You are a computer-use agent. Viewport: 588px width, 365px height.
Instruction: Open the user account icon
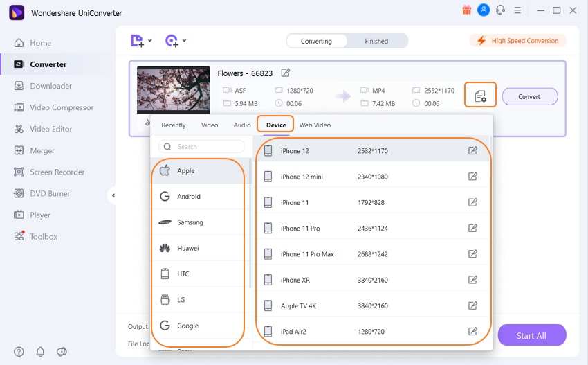[484, 10]
